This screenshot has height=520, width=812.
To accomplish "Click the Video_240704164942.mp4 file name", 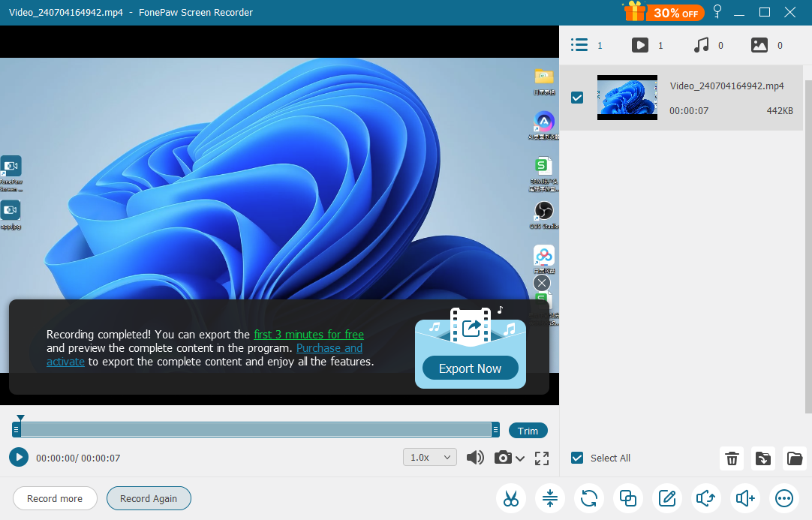I will pos(726,86).
